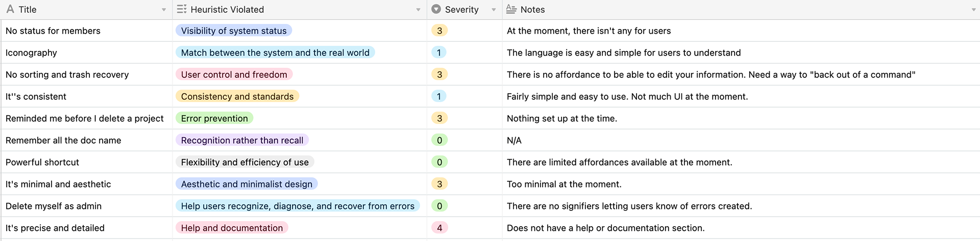
Task: Select the 'Delete myself as admin' title cell
Action: click(54, 206)
